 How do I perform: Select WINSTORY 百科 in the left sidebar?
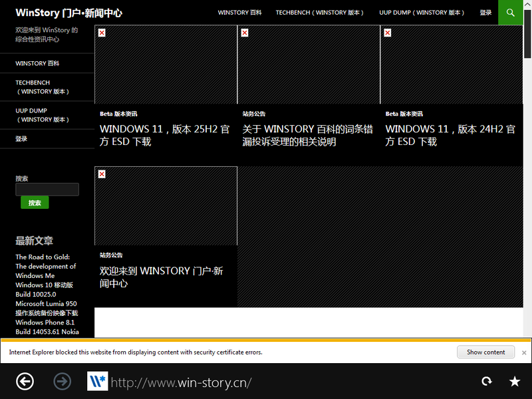click(x=37, y=63)
